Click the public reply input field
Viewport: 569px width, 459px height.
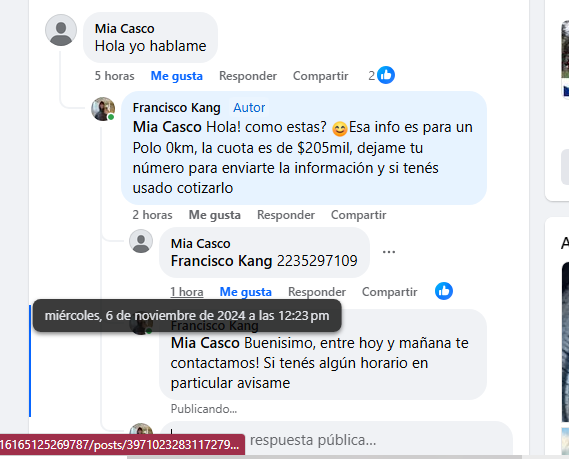coord(336,440)
